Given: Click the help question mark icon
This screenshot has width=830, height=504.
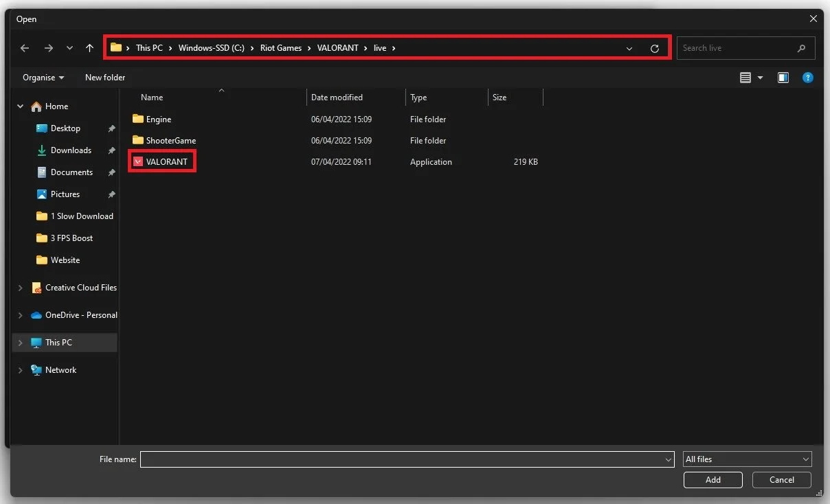Looking at the screenshot, I should (808, 78).
